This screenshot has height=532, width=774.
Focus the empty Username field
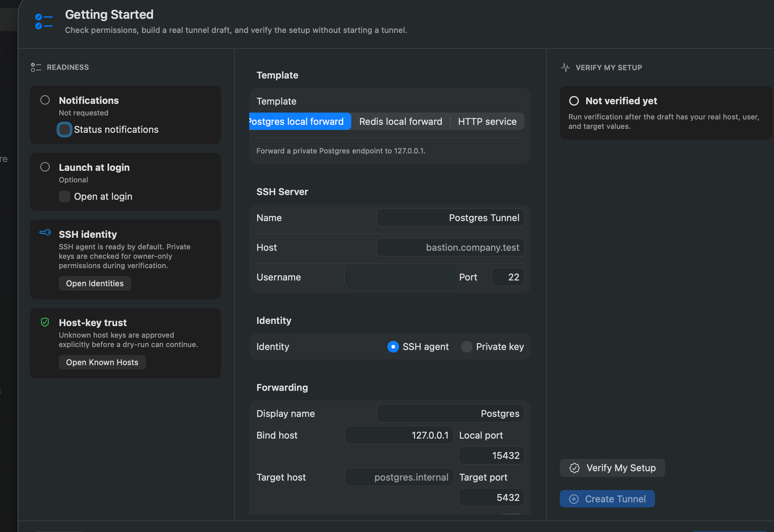coord(400,277)
